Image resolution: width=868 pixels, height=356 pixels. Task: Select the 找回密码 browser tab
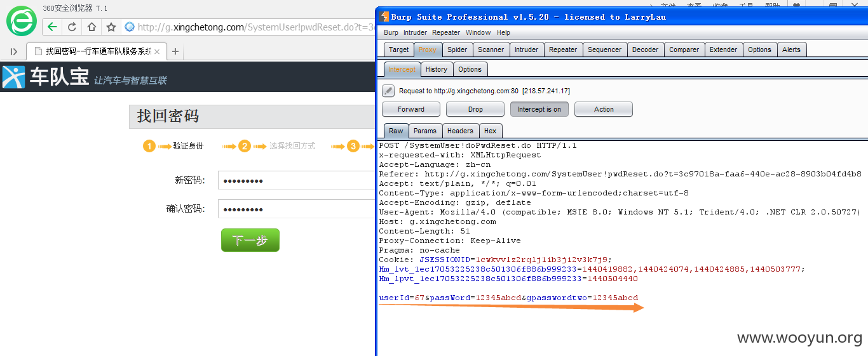coord(97,51)
